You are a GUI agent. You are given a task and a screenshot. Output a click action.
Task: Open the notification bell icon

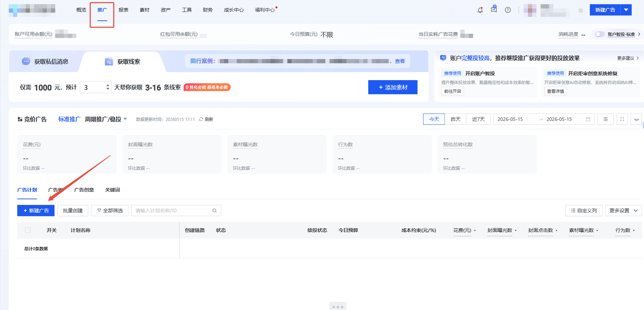pyautogui.click(x=480, y=10)
